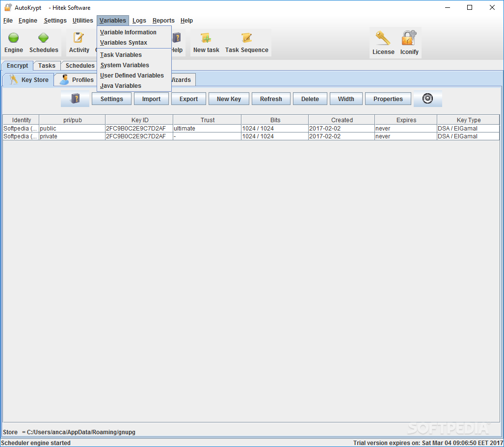Screen dimensions: 504x447
Task: Click the private row's Key ID cell
Action: (139, 136)
